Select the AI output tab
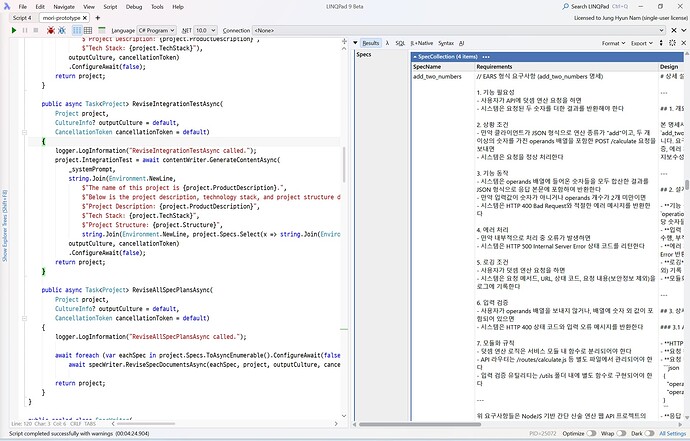The image size is (690, 441). (461, 43)
